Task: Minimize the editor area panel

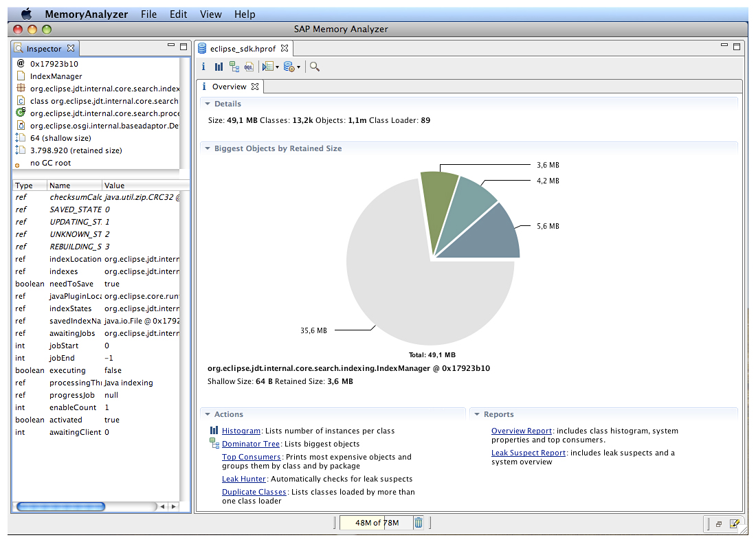Action: pyautogui.click(x=724, y=45)
